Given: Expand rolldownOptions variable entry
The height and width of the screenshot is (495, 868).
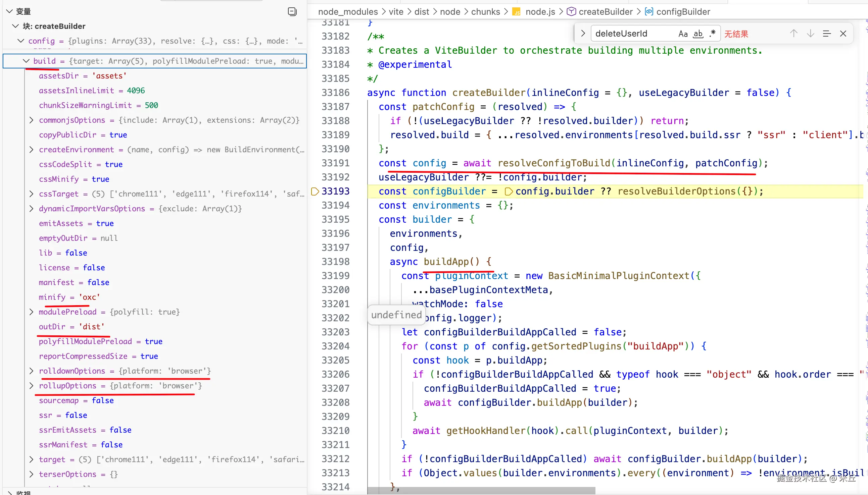Looking at the screenshot, I should 31,371.
